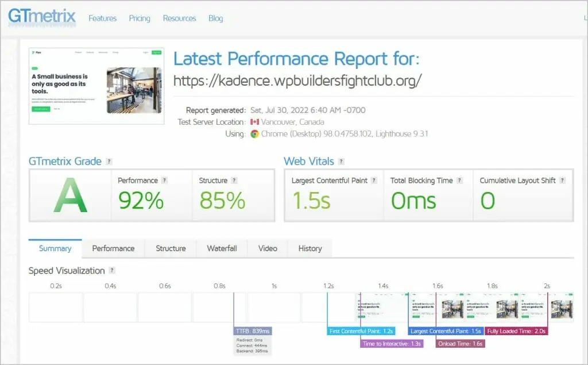The image size is (588, 365).
Task: Click the filmstrip frame under 1.8s
Action: point(492,307)
